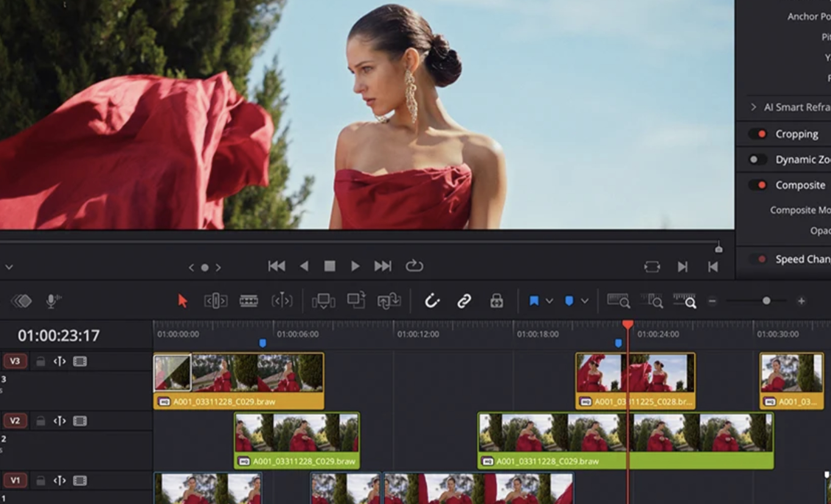
Task: Click the Replace Clip edit icon
Action: 389,301
